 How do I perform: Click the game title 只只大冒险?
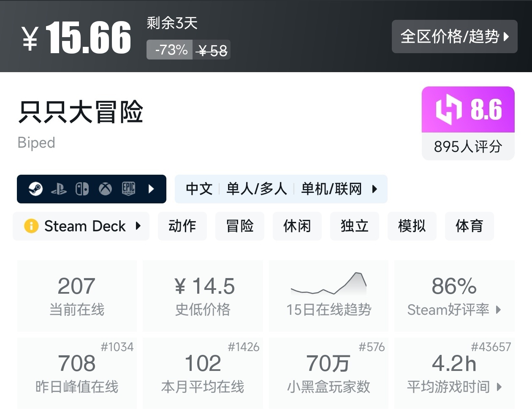pos(81,112)
